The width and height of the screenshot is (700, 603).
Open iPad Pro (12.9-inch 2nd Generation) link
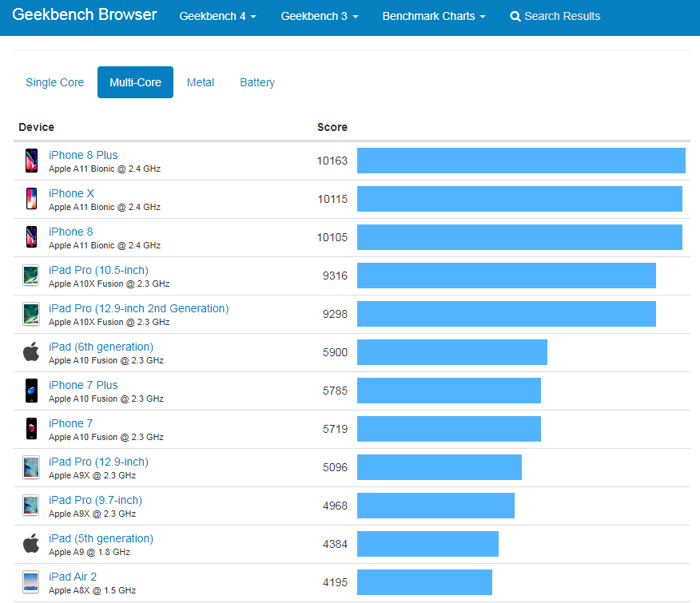coord(138,308)
